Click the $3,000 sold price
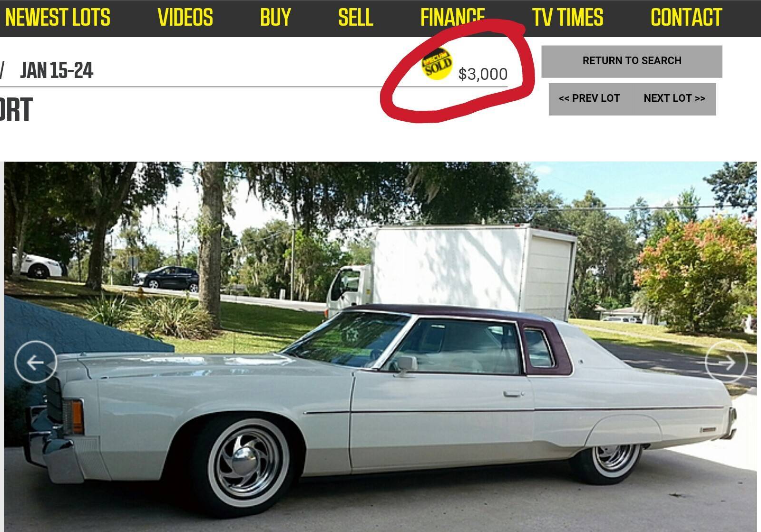Viewport: 761px width, 532px height. pos(483,74)
